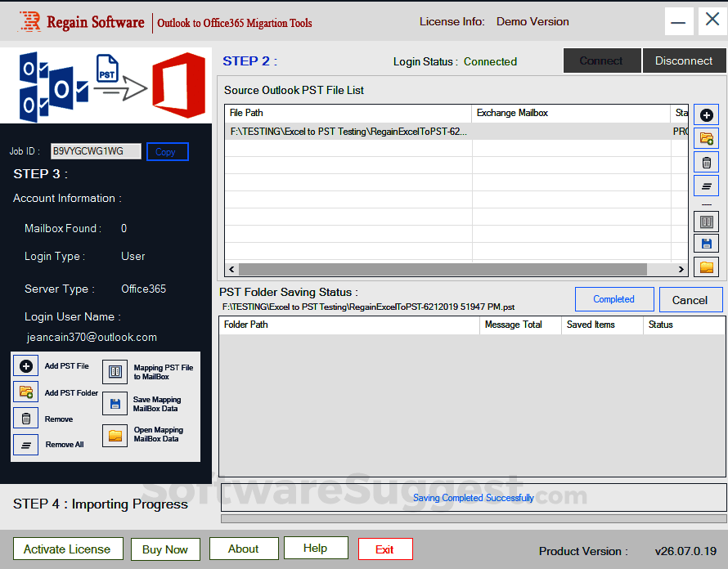This screenshot has height=569, width=728.
Task: Click the floppy disk icon right of the file list
Action: [x=706, y=244]
